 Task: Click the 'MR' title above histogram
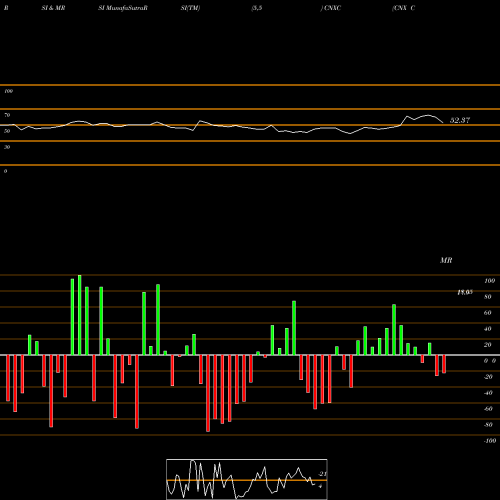(446, 260)
